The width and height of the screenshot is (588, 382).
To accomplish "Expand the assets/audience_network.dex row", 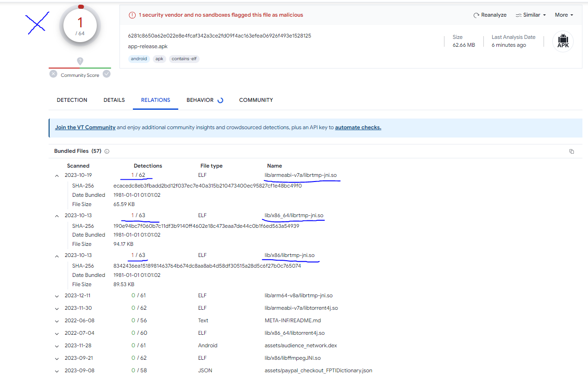I will click(x=57, y=346).
